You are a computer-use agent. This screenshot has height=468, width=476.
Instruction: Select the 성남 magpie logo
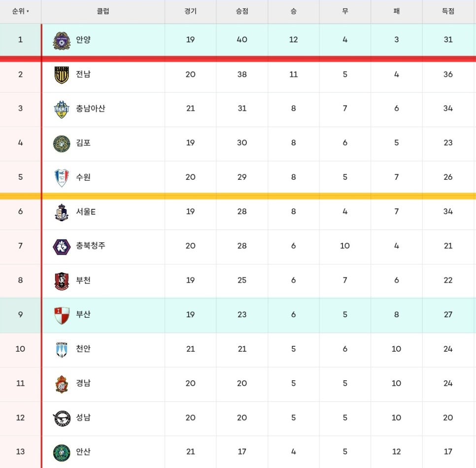tap(62, 419)
